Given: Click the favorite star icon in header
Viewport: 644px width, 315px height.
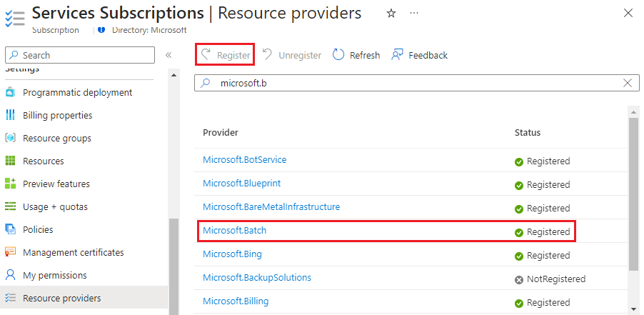Looking at the screenshot, I should [x=391, y=13].
